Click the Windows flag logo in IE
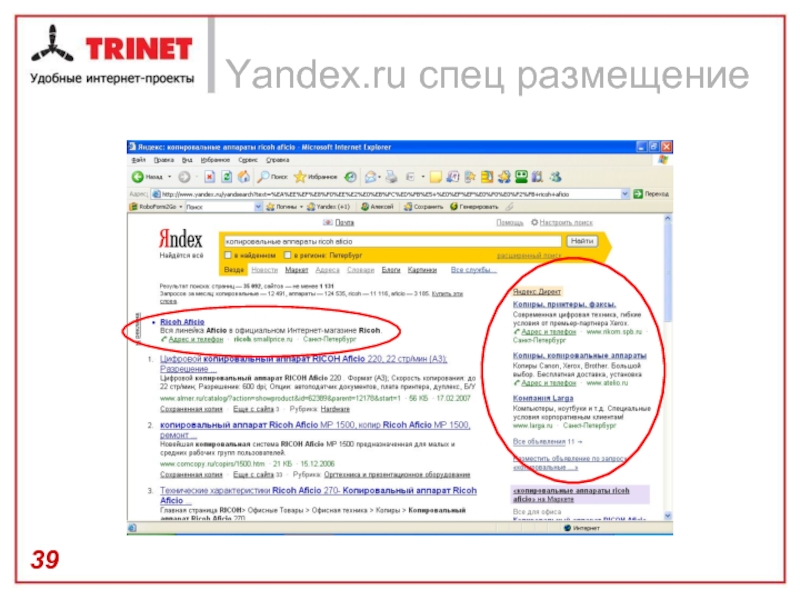The width and height of the screenshot is (800, 600). point(663,160)
